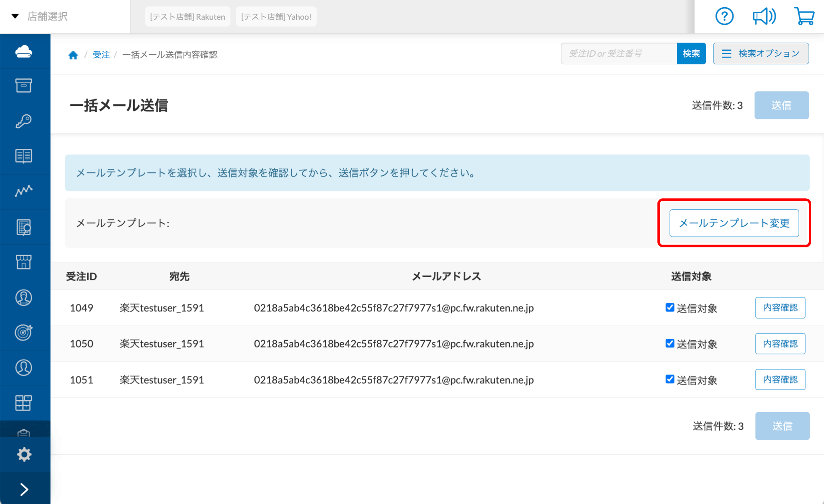Expand 検索オプション menu
Screen dimensions: 824x504
tap(760, 53)
